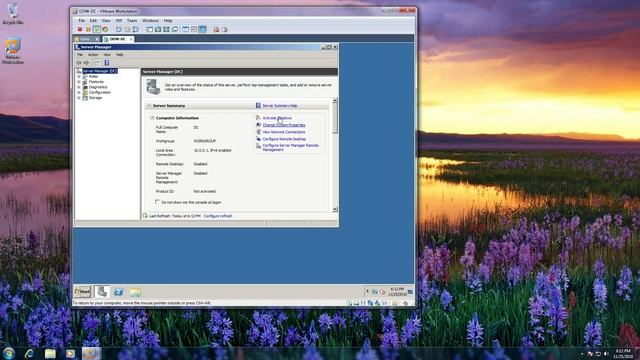Open VMware VM menu
This screenshot has width=640, height=360.
(x=118, y=20)
